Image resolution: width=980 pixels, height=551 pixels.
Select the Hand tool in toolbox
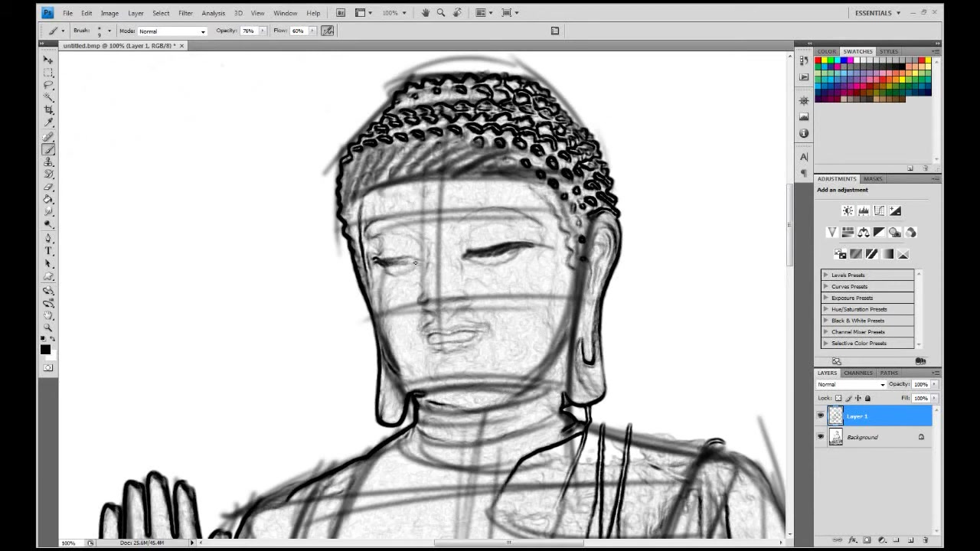(x=48, y=315)
